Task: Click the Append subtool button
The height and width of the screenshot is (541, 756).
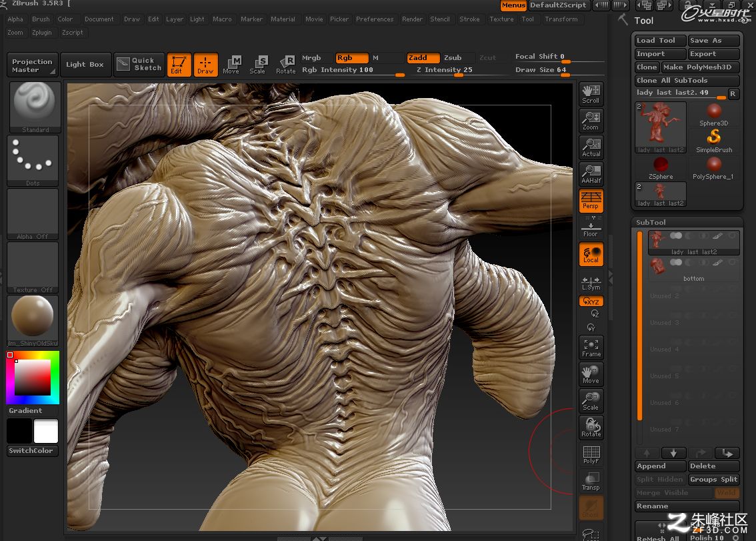Action: pyautogui.click(x=661, y=466)
